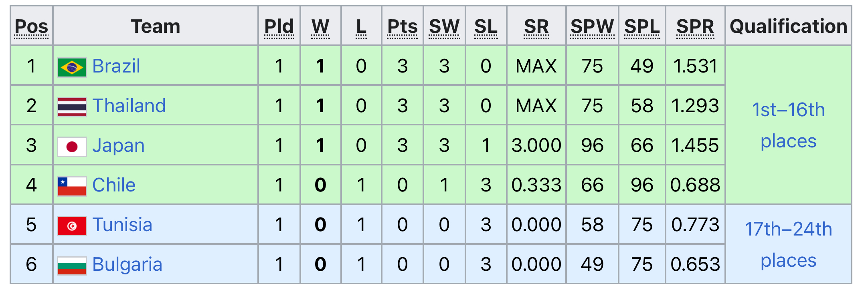Click the Pos column header abbreviation
This screenshot has width=868, height=292.
(x=31, y=27)
